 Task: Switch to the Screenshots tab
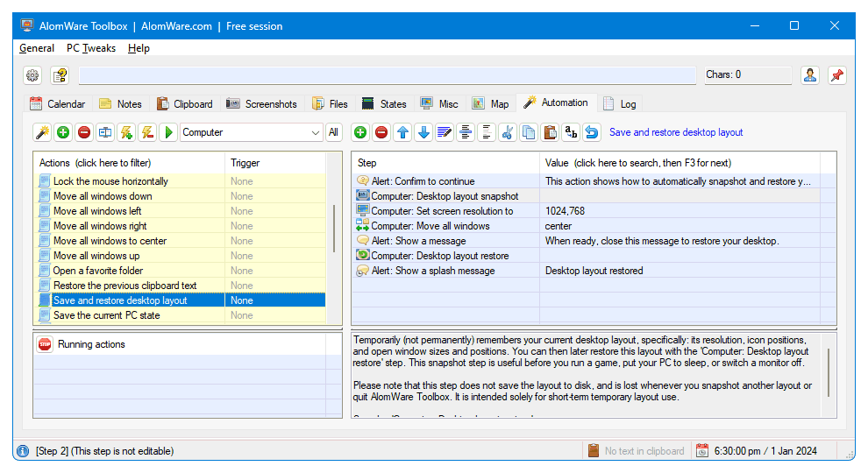(261, 103)
